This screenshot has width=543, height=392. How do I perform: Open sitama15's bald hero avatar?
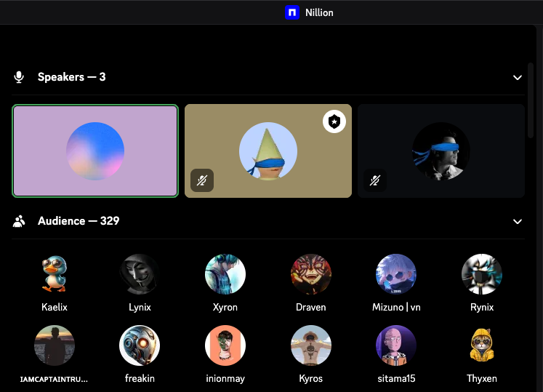click(396, 345)
